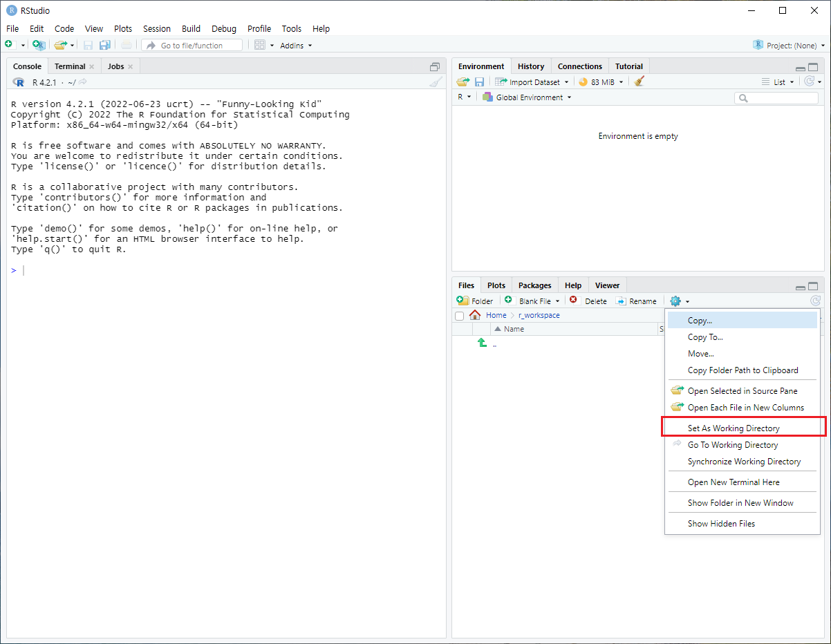Clear Environment objects with the broom icon

click(639, 82)
